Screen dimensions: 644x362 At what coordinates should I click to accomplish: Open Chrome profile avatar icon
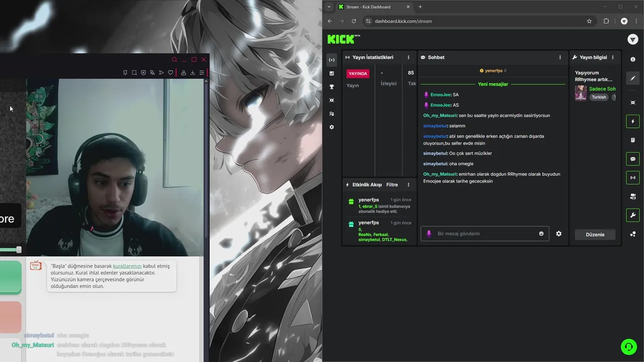pos(624,21)
